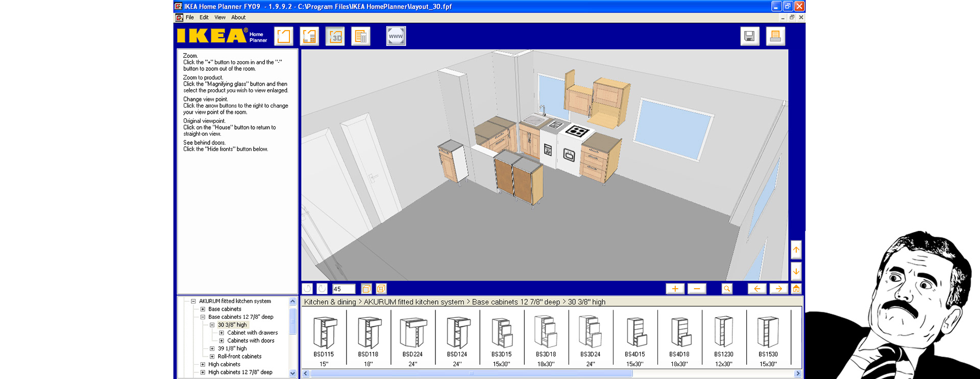Select the Roll-front cabinets tree item
This screenshot has width=980, height=379.
coord(239,357)
